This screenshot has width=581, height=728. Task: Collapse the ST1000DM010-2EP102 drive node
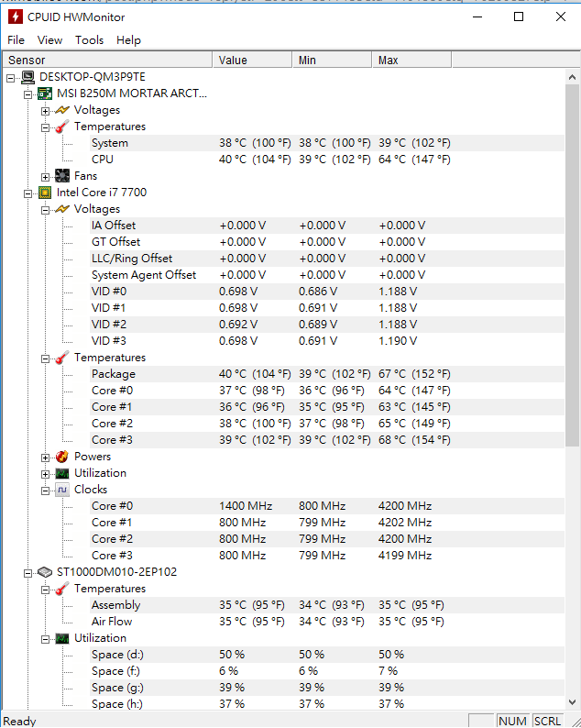click(x=27, y=573)
